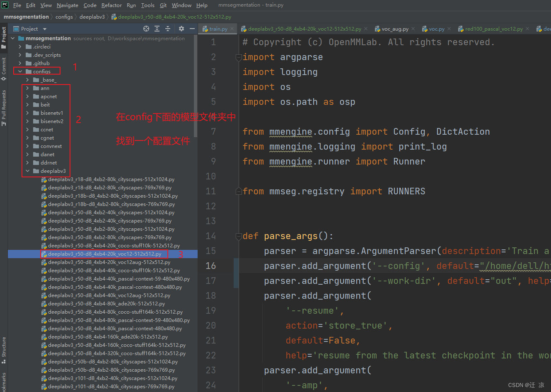The height and width of the screenshot is (392, 551).
Task: Click line number 16 in the gutter
Action: coord(211,266)
